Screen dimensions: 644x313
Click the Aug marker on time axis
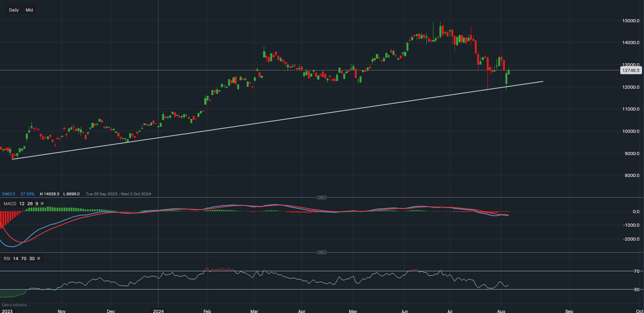pos(501,311)
